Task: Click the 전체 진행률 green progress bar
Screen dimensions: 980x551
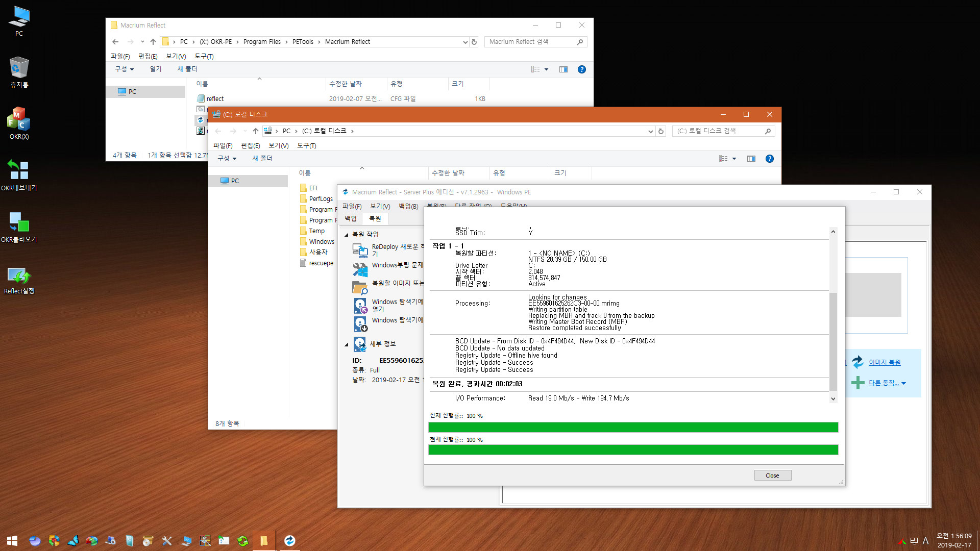Action: click(633, 427)
